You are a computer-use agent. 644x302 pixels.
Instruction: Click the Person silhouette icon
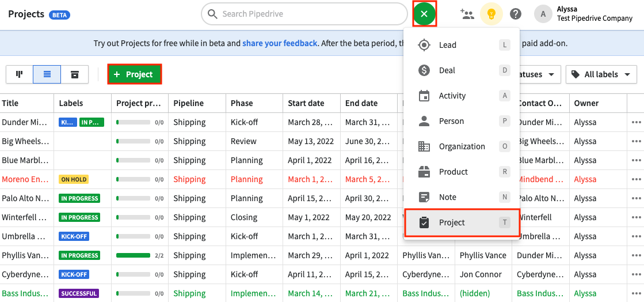tap(424, 121)
